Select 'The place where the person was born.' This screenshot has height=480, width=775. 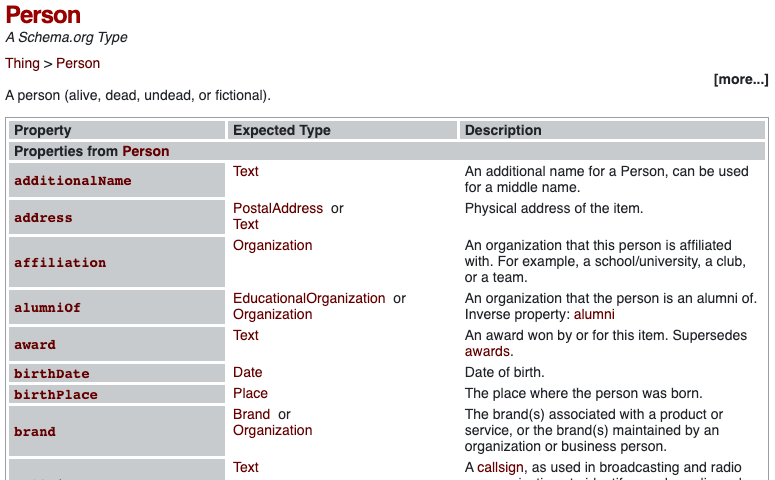tap(583, 393)
